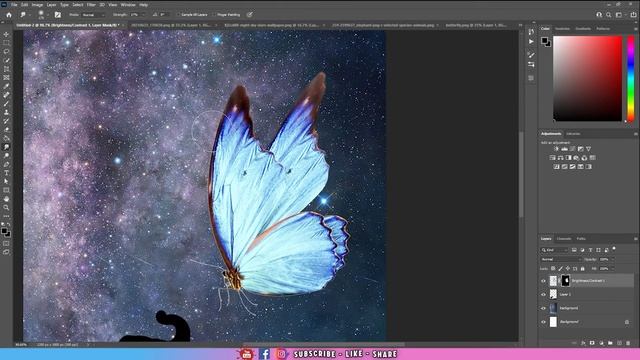Add a Hue/Saturation adjustment
The width and height of the screenshot is (640, 360).
coord(552,158)
